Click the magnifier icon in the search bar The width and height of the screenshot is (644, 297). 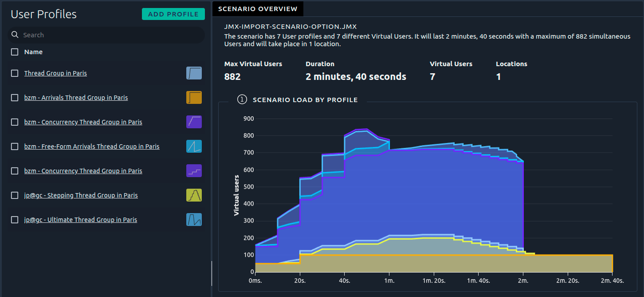click(15, 35)
